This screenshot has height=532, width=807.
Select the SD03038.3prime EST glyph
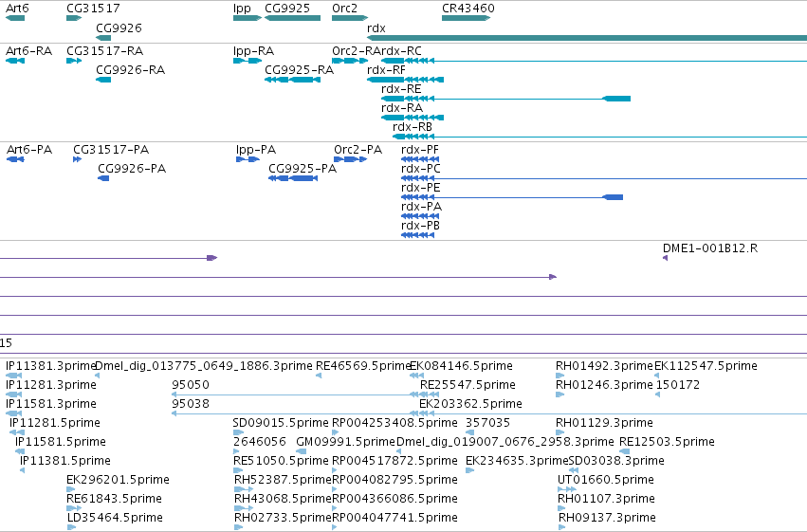point(574,470)
